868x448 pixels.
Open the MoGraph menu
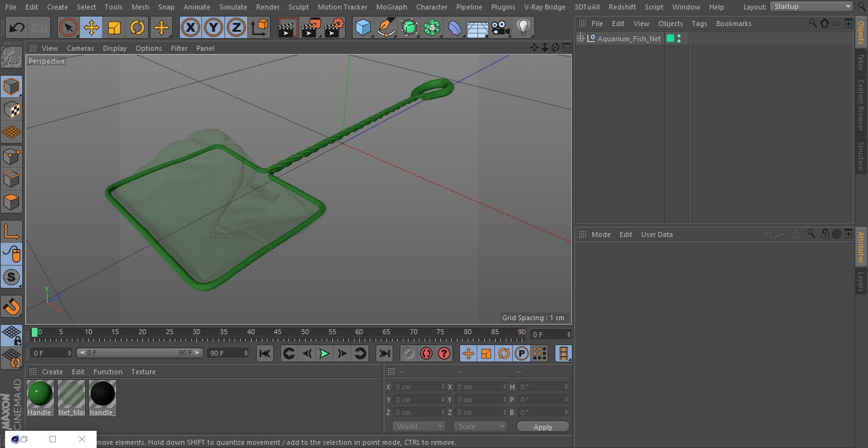pyautogui.click(x=391, y=7)
